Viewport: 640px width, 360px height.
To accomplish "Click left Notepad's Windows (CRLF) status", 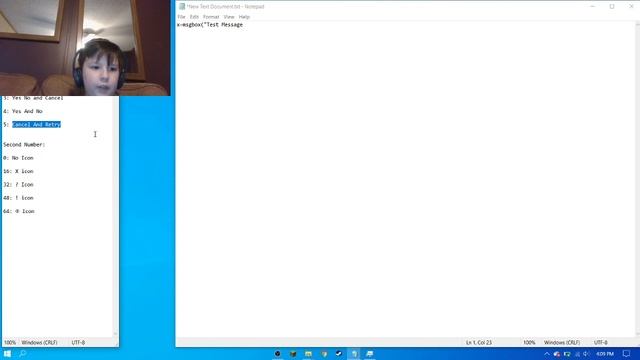I will 39,343.
